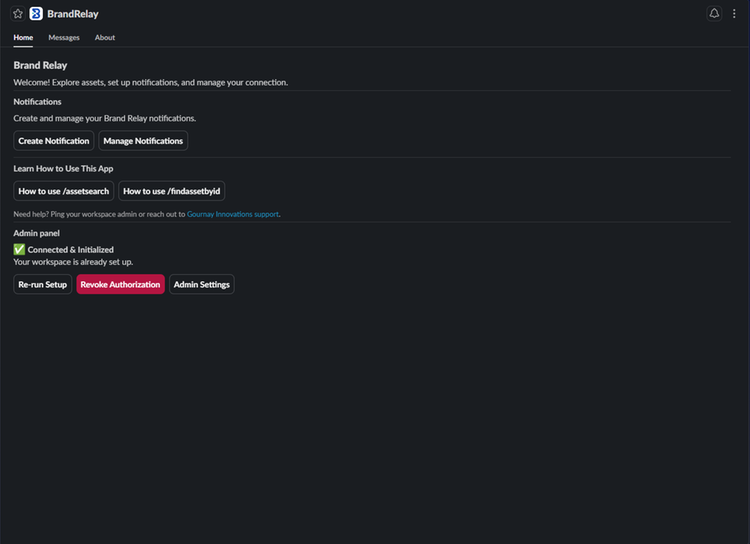
Task: Open the About tab
Action: 105,37
